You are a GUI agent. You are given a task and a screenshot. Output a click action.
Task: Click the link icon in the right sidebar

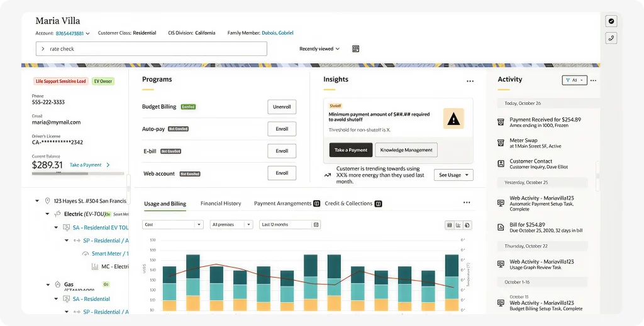(611, 38)
